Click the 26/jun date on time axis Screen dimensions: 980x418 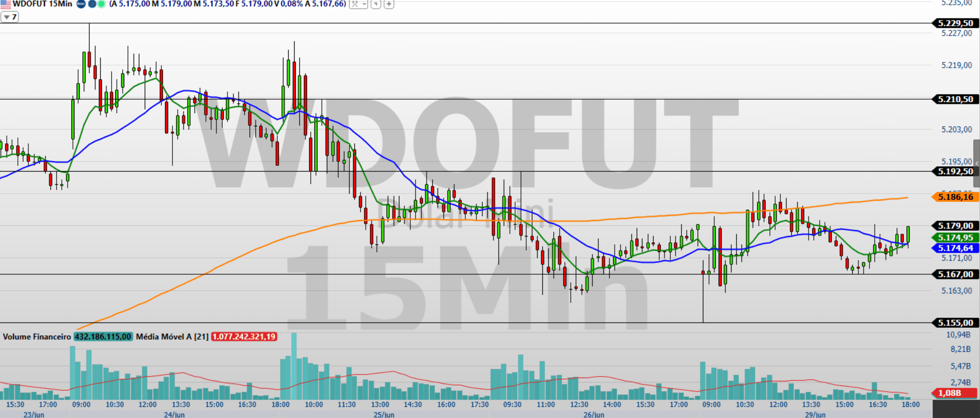click(594, 414)
